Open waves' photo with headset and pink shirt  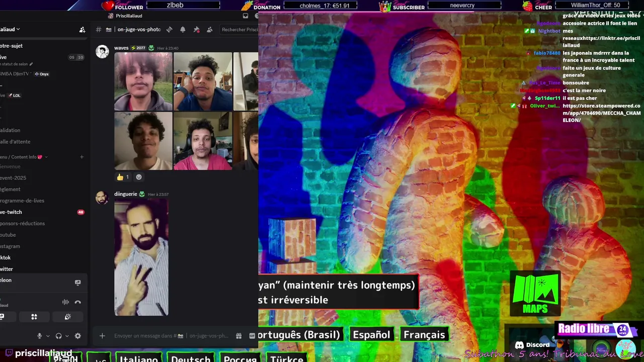[203, 141]
